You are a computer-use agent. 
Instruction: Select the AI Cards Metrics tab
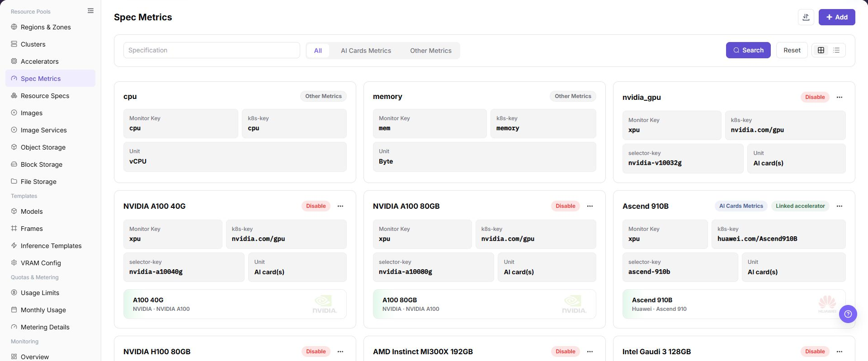tap(366, 51)
